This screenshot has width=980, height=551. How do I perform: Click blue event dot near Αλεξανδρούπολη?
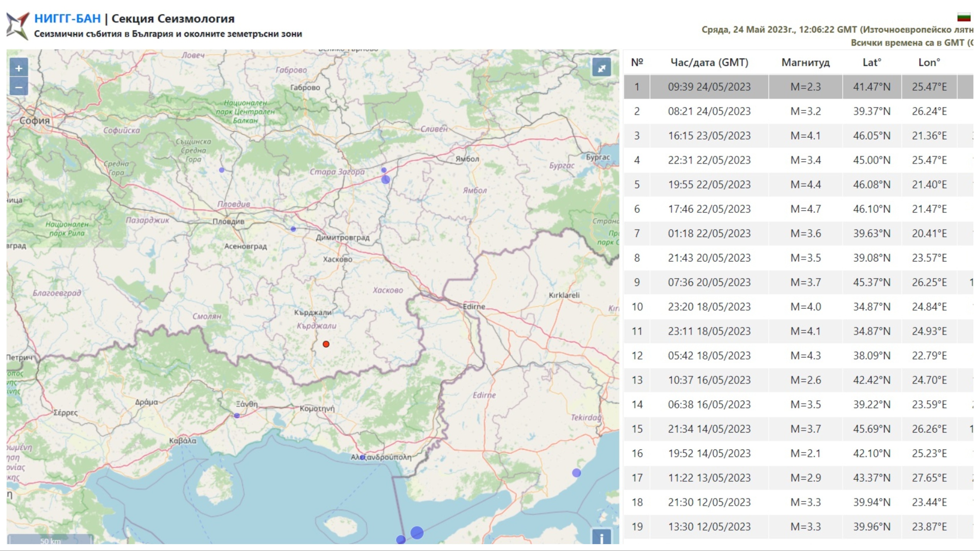point(362,457)
